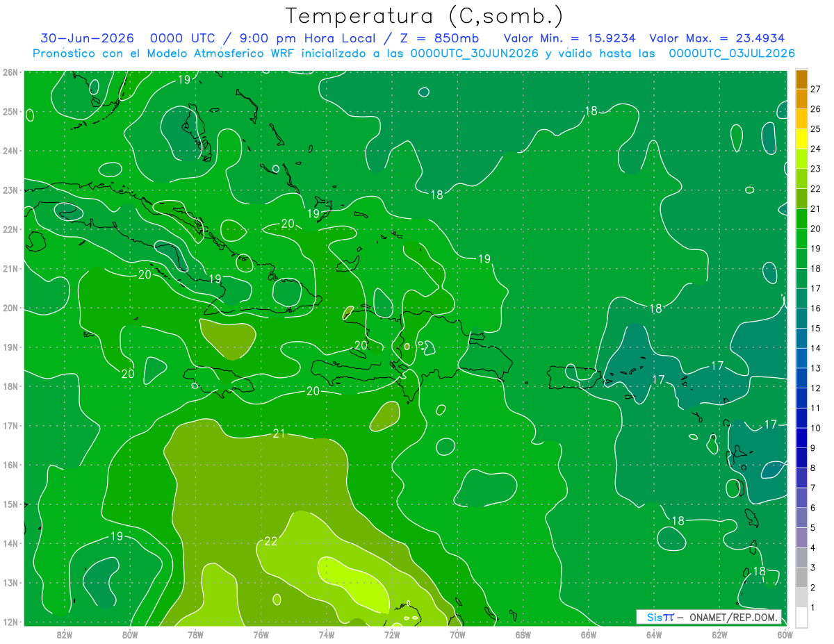The image size is (834, 644).
Task: Select the 80W longitude label
Action: pos(130,634)
